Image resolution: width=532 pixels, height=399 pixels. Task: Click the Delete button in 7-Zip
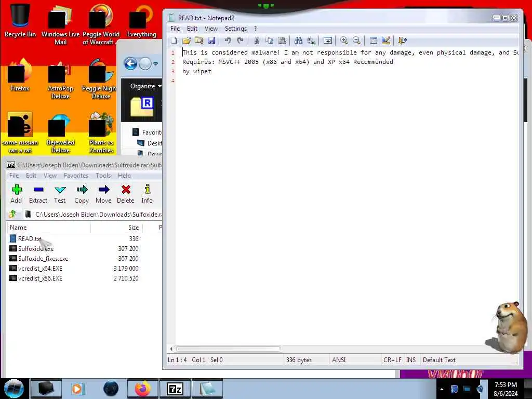(x=126, y=194)
